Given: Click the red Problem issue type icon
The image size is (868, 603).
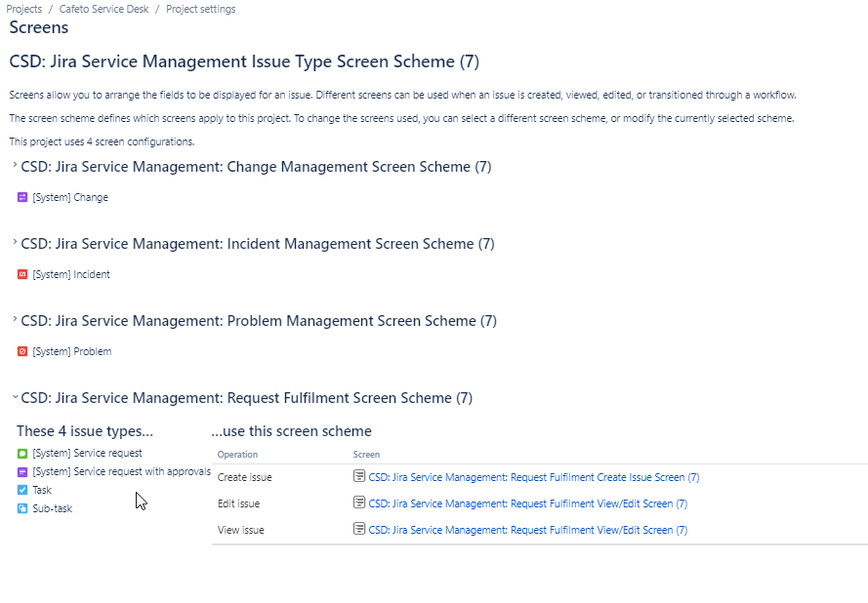Looking at the screenshot, I should click(x=22, y=351).
